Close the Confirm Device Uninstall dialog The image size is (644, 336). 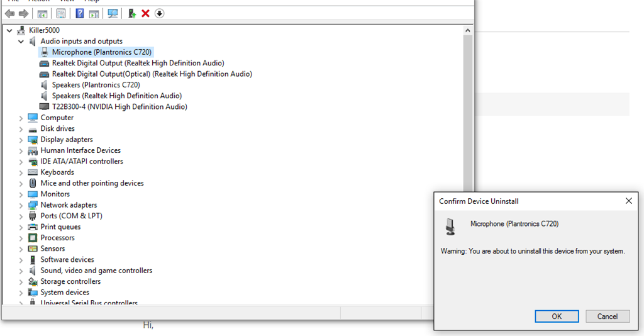(628, 201)
